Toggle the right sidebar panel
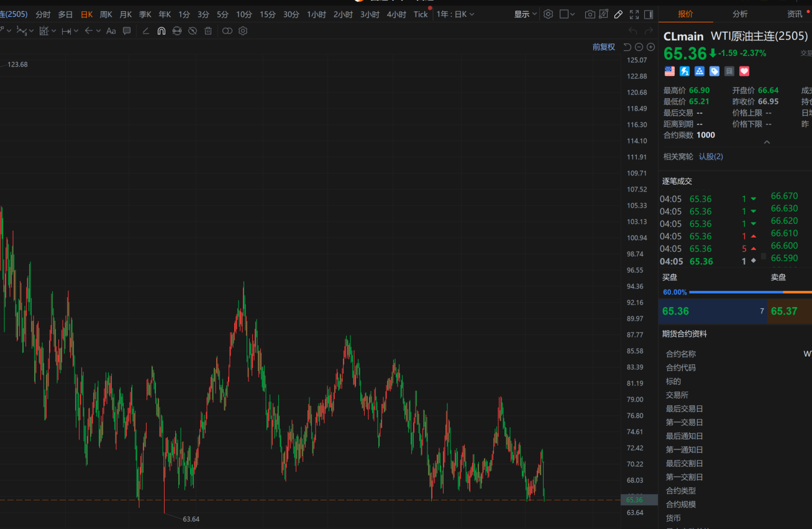The height and width of the screenshot is (529, 812). [x=649, y=14]
